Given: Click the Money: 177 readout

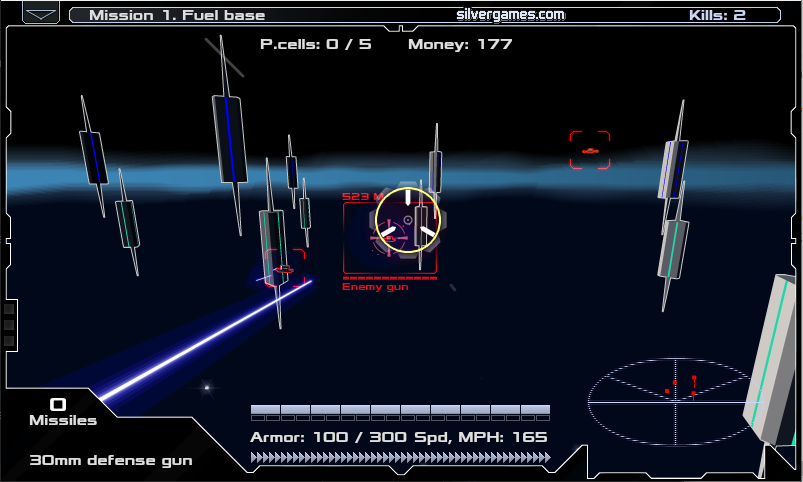Looking at the screenshot, I should click(460, 44).
